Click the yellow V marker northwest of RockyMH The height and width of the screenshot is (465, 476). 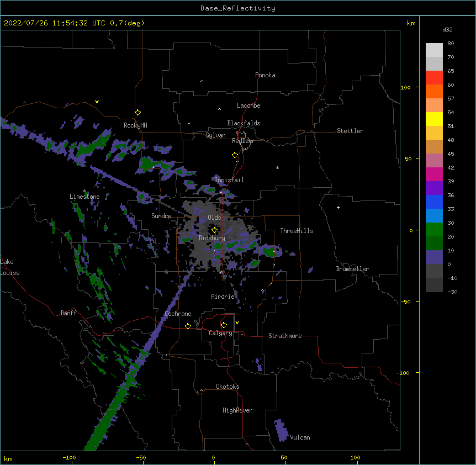click(x=97, y=102)
